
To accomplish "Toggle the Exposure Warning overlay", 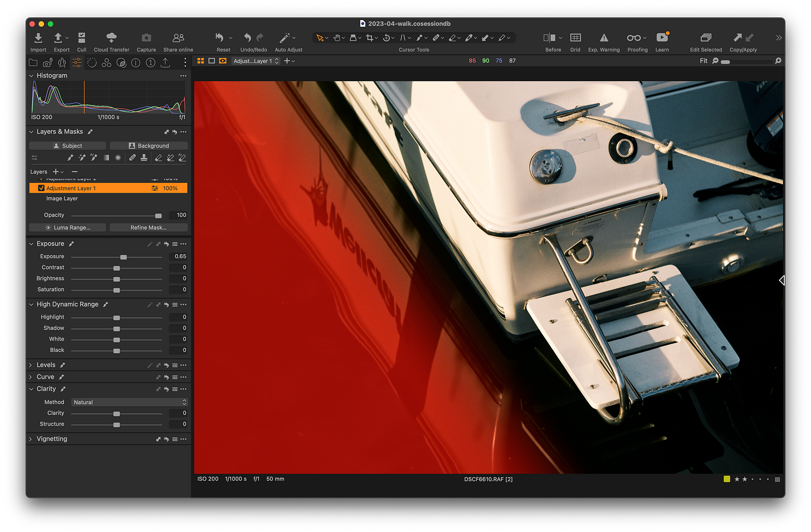I will 604,39.
